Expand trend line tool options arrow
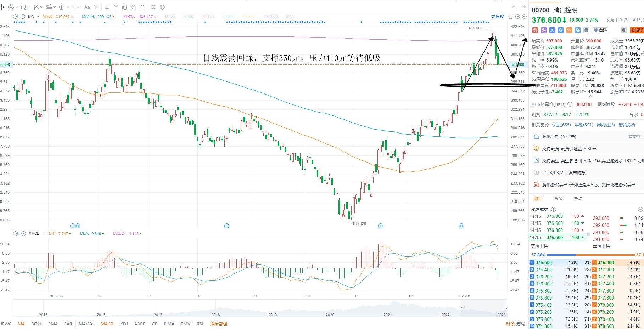This screenshot has width=644, height=329. click(16, 7)
